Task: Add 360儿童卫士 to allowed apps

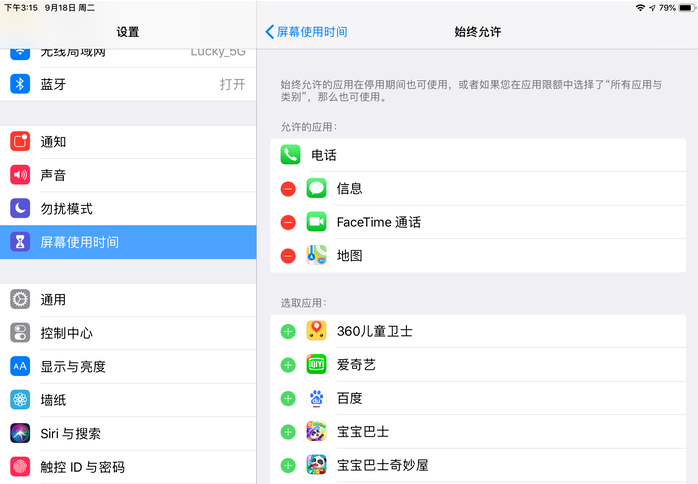Action: tap(288, 332)
